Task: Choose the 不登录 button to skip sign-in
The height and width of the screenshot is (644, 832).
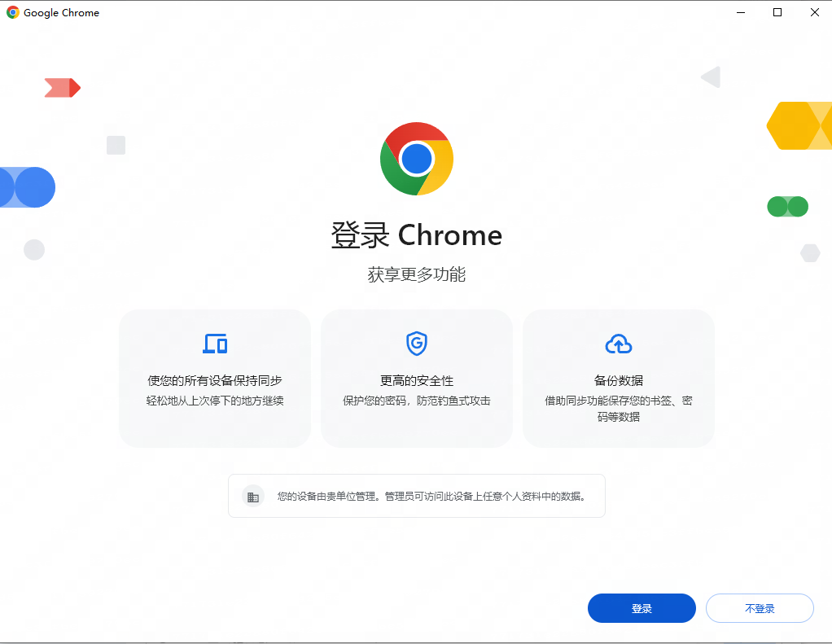Action: (x=760, y=608)
